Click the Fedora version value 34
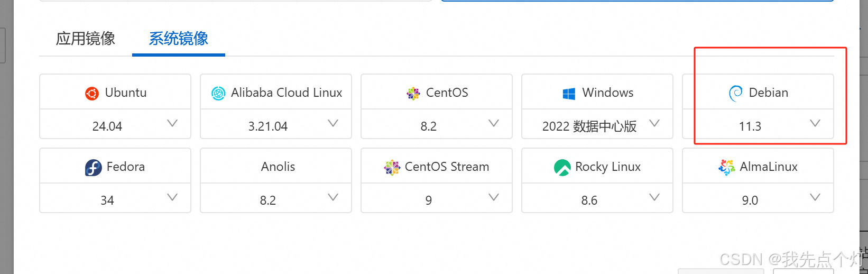Screen dimensions: 868x274 pos(107,200)
